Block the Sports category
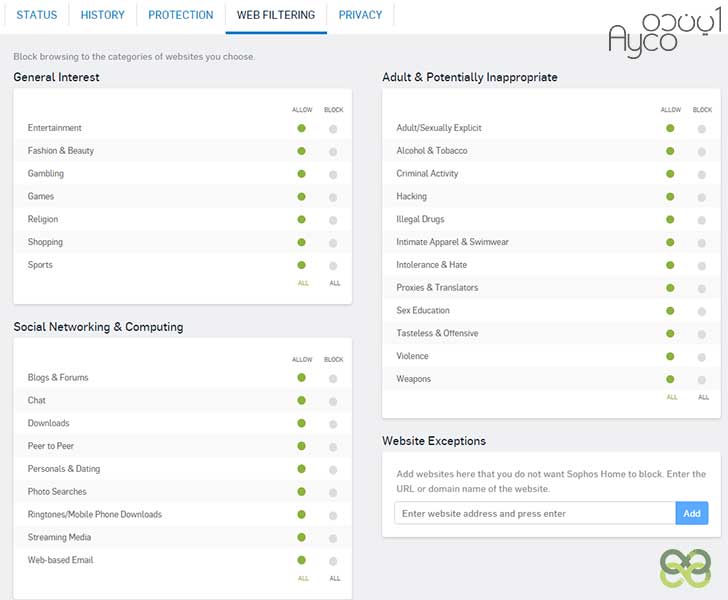Screen dimensions: 728x600 pos(333,266)
